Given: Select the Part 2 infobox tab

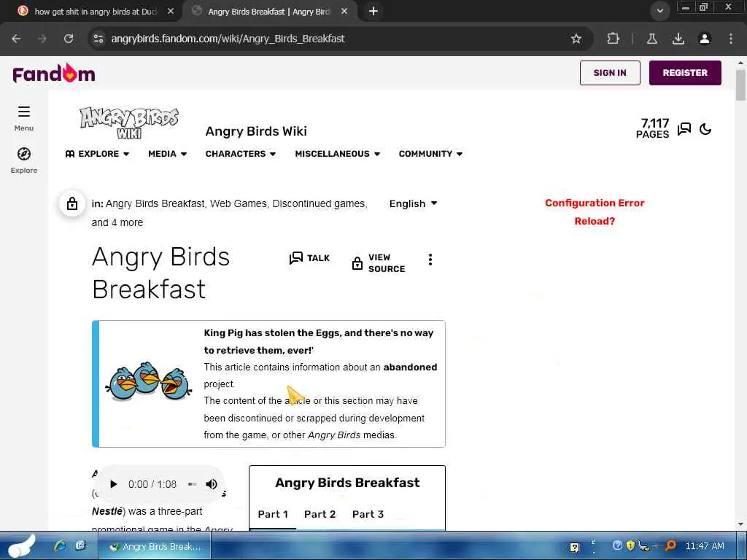Looking at the screenshot, I should (x=320, y=514).
